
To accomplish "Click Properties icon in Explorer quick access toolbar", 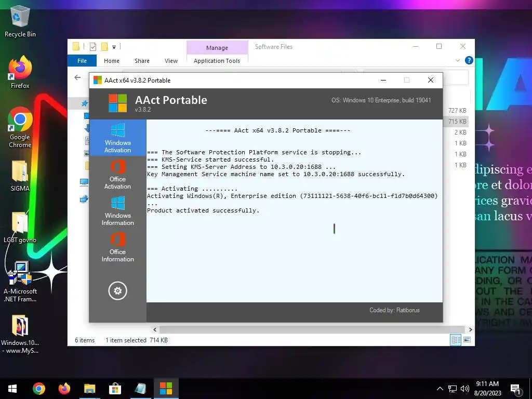I will [92, 47].
